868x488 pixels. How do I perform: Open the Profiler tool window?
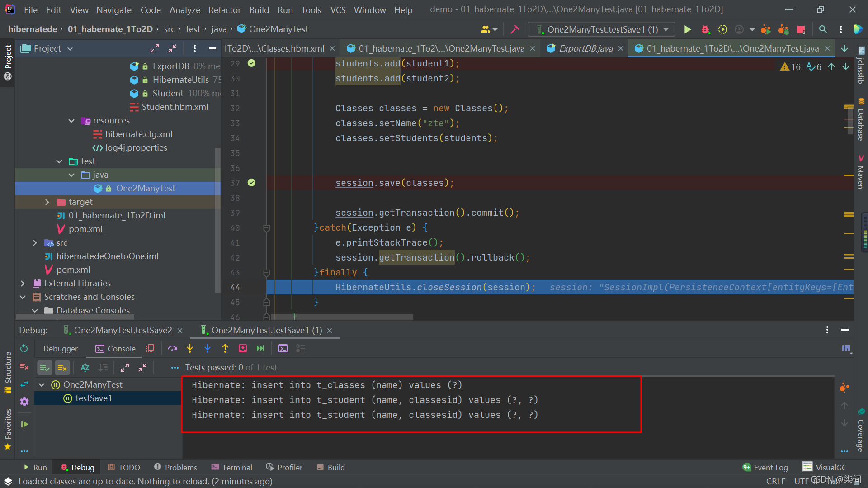point(284,468)
